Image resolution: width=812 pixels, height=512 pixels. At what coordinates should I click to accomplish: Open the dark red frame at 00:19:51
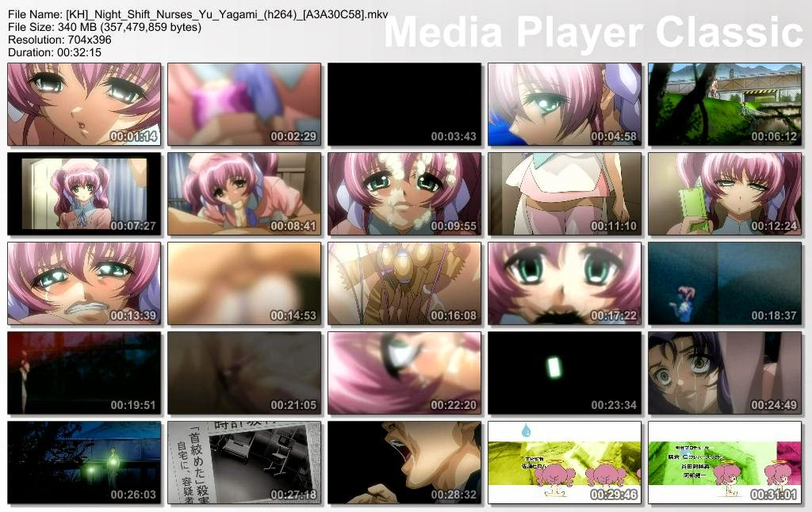84,373
